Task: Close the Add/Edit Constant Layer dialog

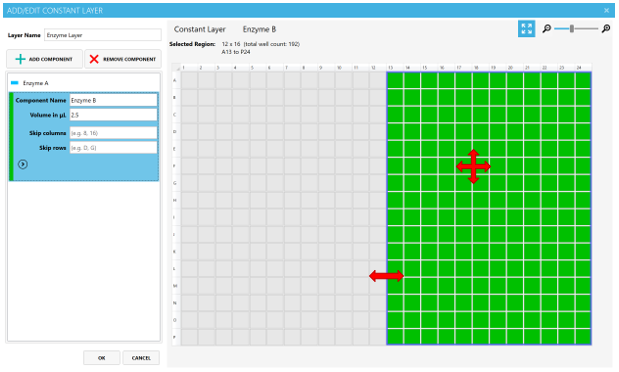Action: pyautogui.click(x=606, y=11)
